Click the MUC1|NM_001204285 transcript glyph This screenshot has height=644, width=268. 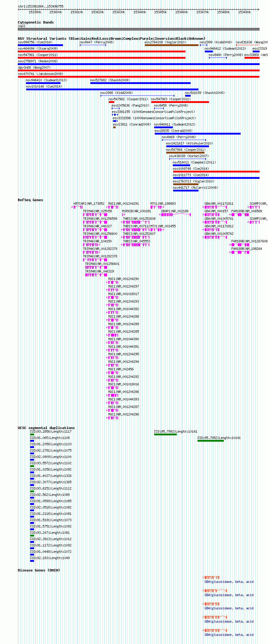coord(112,335)
